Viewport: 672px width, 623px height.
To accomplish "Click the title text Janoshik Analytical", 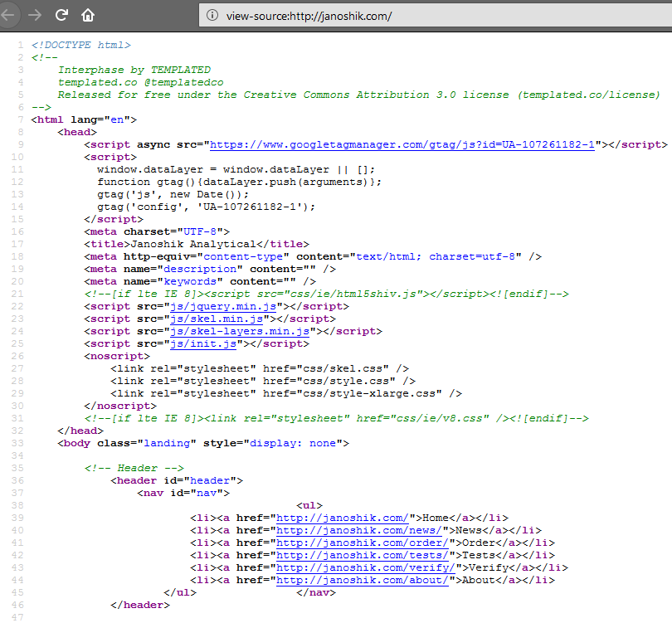I will pyautogui.click(x=190, y=244).
